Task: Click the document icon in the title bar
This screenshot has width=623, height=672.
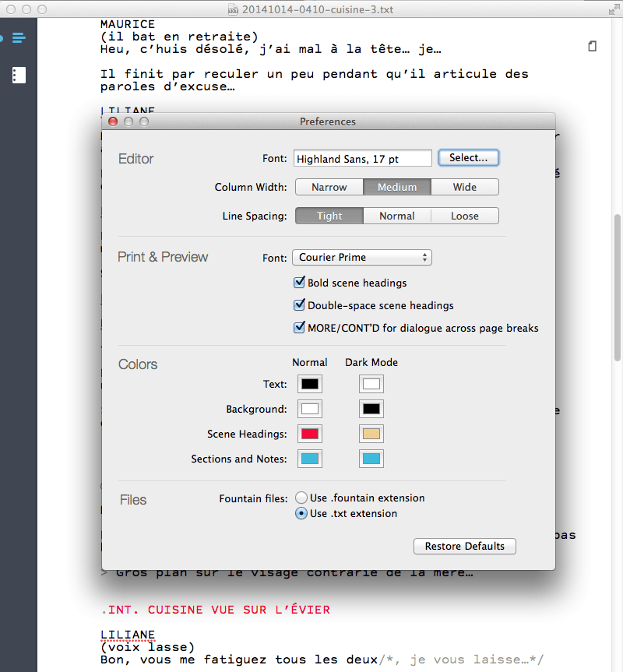Action: (x=233, y=10)
